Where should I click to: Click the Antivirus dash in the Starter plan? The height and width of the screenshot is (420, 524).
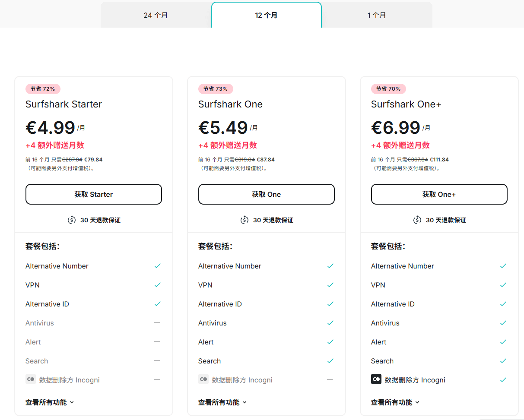pos(157,323)
